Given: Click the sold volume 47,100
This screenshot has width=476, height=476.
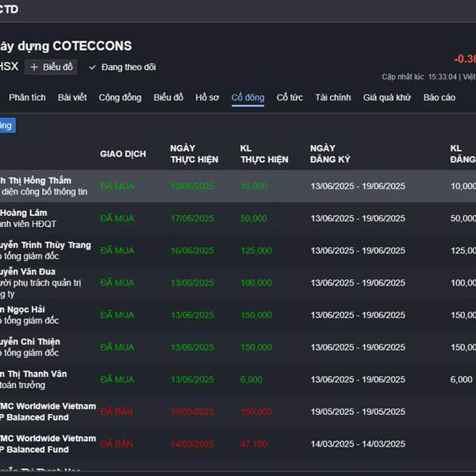Looking at the screenshot, I should [254, 443].
